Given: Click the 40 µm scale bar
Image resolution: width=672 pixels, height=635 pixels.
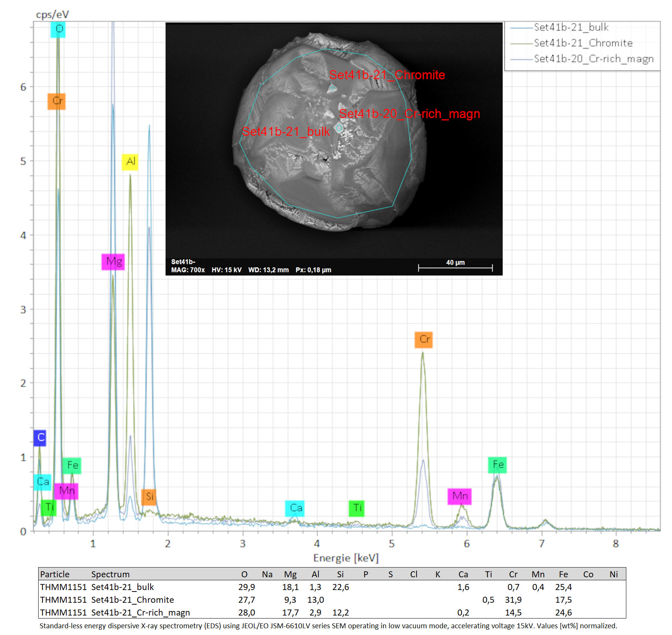Looking at the screenshot, I should (x=455, y=265).
